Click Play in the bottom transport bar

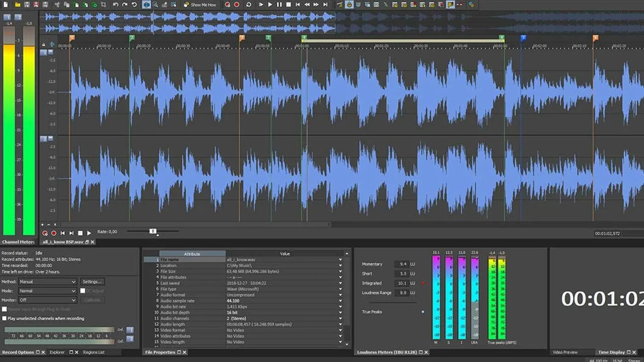tap(89, 233)
